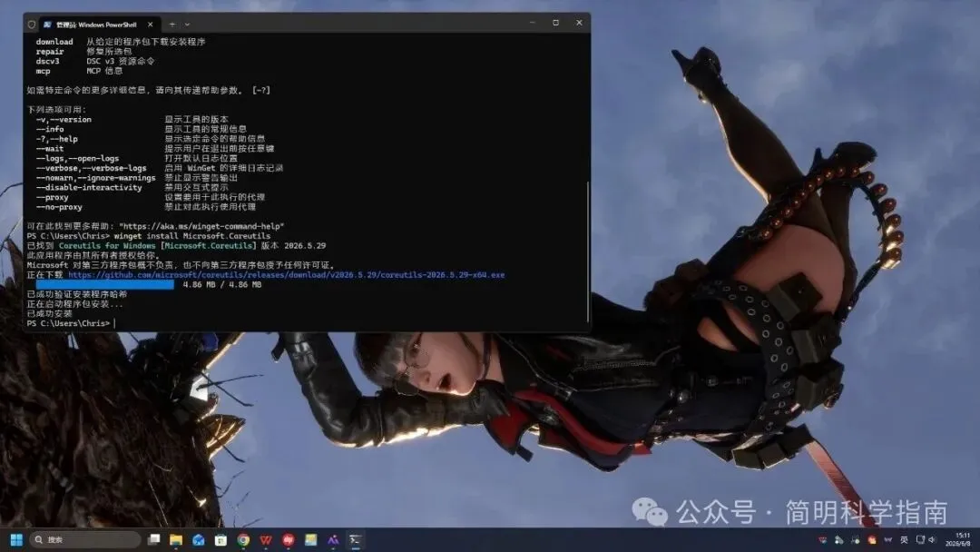This screenshot has width=980, height=552.
Task: Open the network display tray icon
Action: (920, 539)
